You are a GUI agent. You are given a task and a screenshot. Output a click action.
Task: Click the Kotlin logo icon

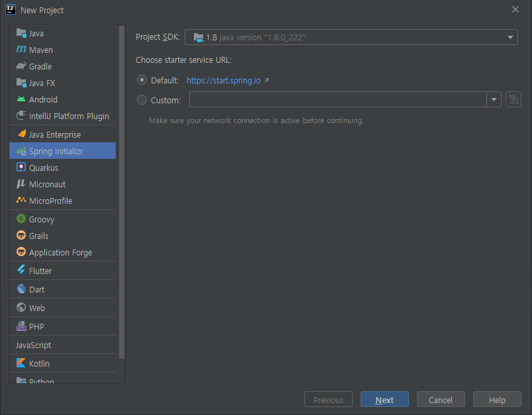pyautogui.click(x=21, y=363)
